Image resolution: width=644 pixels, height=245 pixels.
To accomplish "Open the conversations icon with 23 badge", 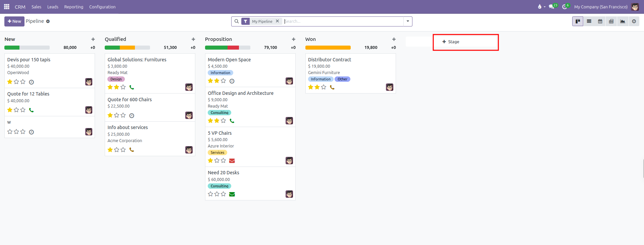I will pos(552,7).
